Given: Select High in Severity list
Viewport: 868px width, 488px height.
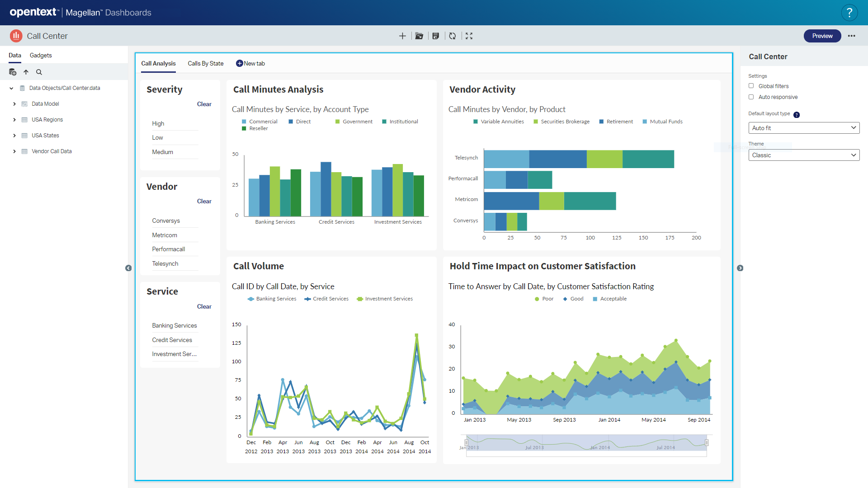Looking at the screenshot, I should click(x=175, y=123).
